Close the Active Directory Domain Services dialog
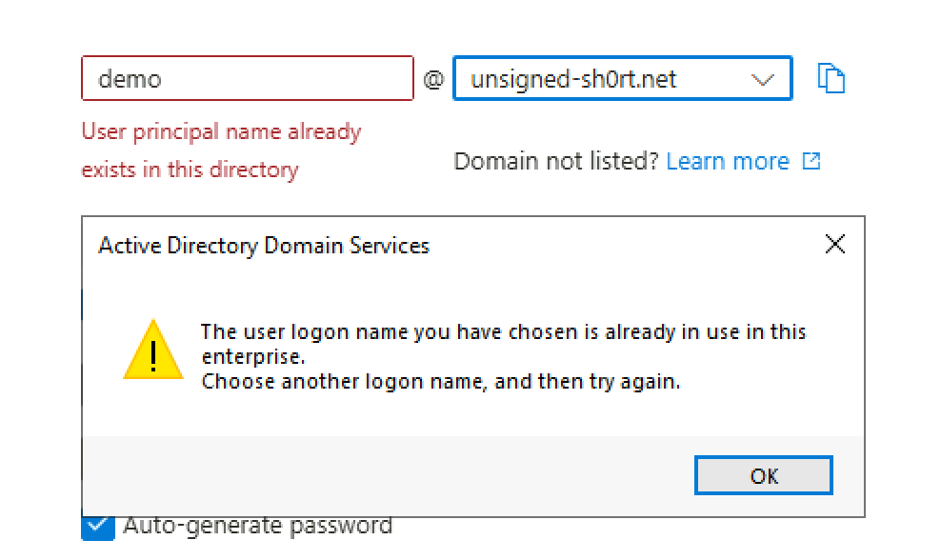Screen dimensions: 941x560 click(x=834, y=245)
